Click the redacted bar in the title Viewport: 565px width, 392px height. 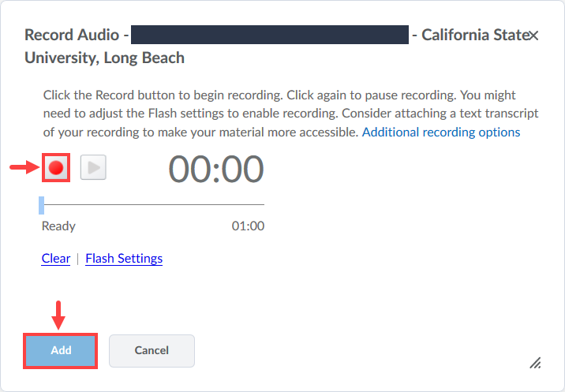click(271, 35)
